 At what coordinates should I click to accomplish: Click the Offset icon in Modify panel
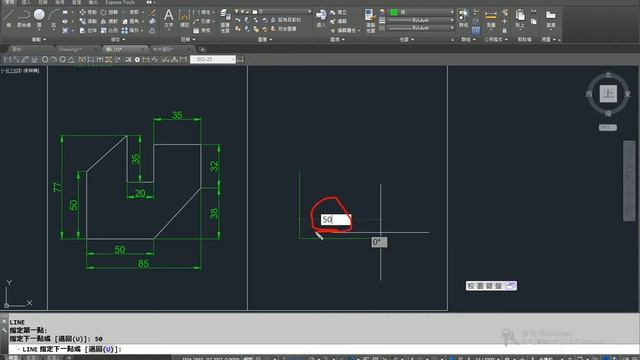click(x=152, y=31)
